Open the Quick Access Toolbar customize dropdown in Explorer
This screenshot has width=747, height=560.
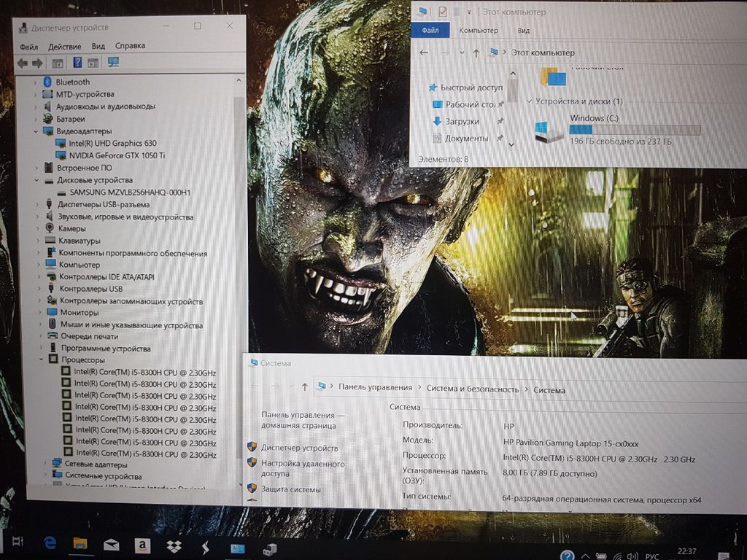coord(469,12)
